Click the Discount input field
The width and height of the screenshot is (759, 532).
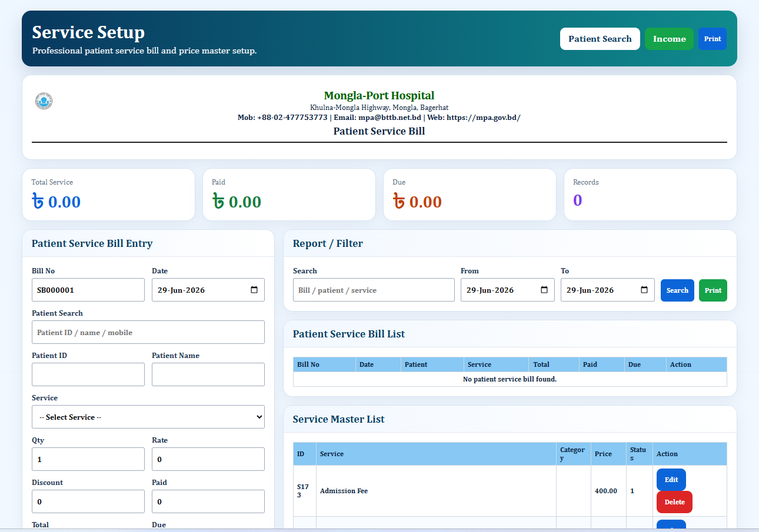click(x=88, y=501)
